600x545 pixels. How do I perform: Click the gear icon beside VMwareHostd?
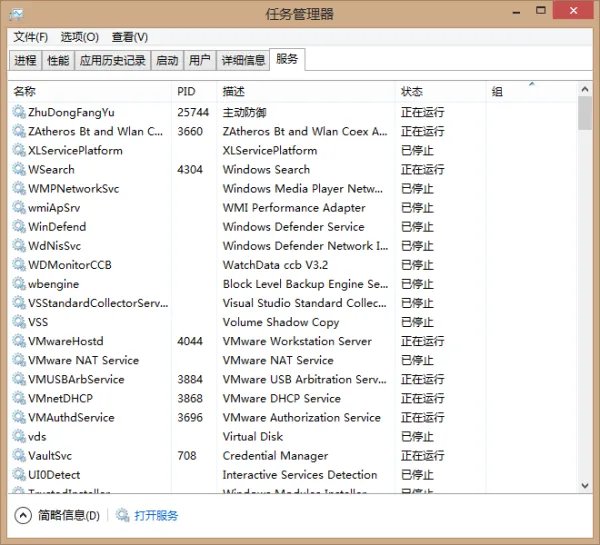(19, 341)
